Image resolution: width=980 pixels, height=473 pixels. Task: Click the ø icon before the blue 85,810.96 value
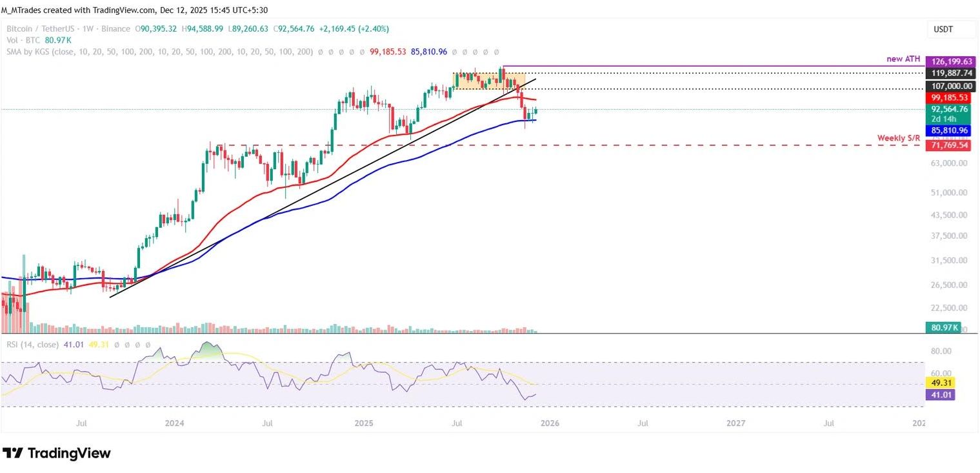coord(363,52)
